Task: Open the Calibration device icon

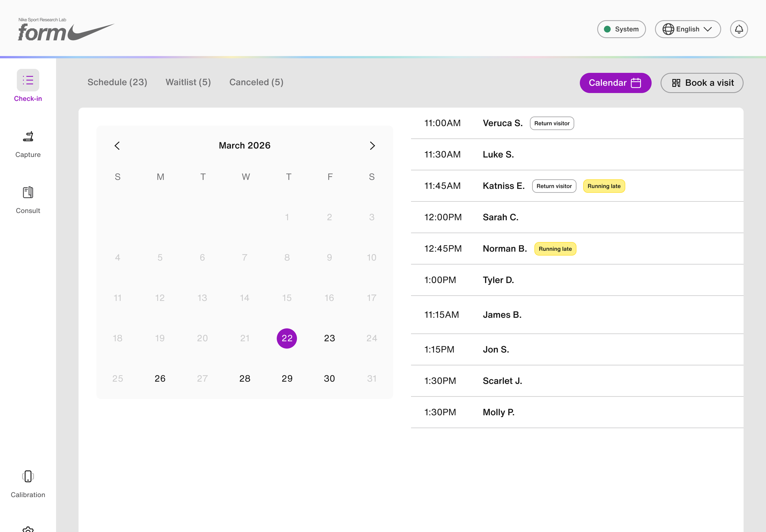Action: click(28, 476)
